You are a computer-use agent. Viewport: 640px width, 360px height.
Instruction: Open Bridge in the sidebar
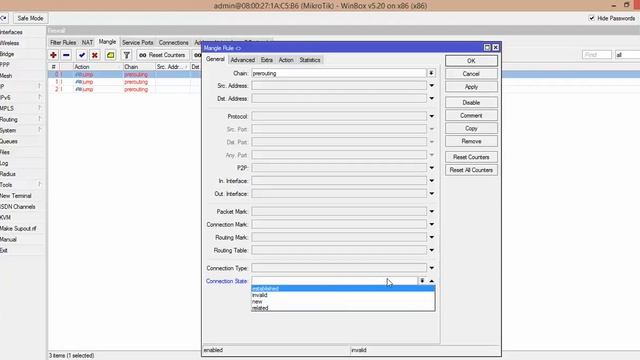pyautogui.click(x=7, y=54)
